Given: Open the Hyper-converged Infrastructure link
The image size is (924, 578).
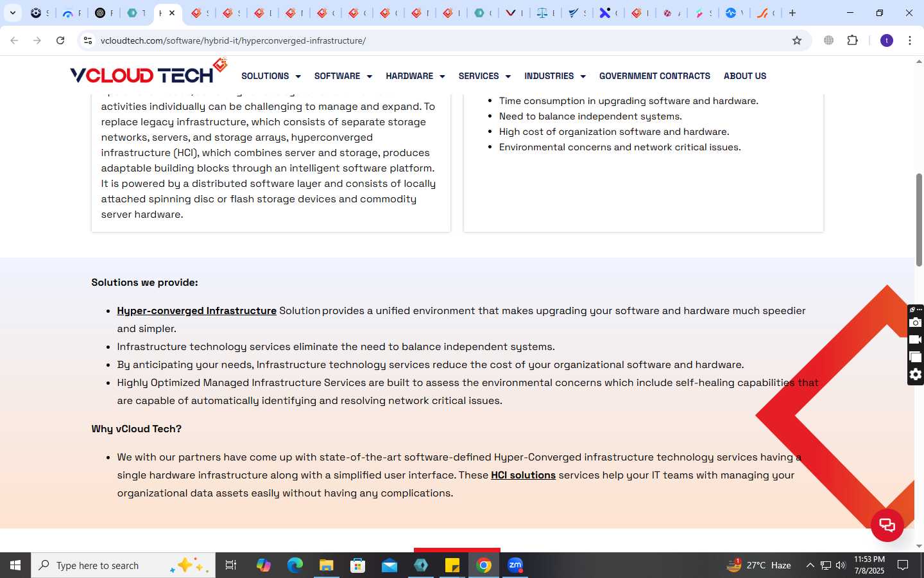Looking at the screenshot, I should click(196, 311).
